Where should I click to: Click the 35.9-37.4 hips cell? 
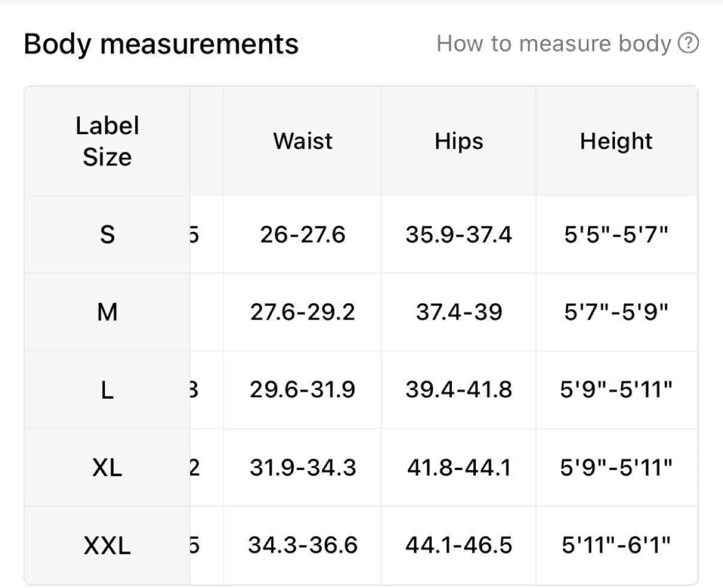click(459, 234)
